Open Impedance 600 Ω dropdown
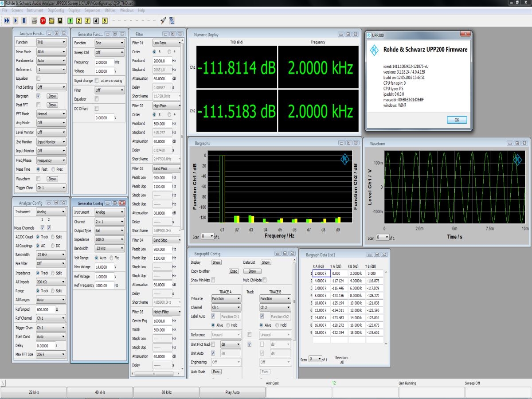Screen dimensions: 532x399 click(x=109, y=239)
